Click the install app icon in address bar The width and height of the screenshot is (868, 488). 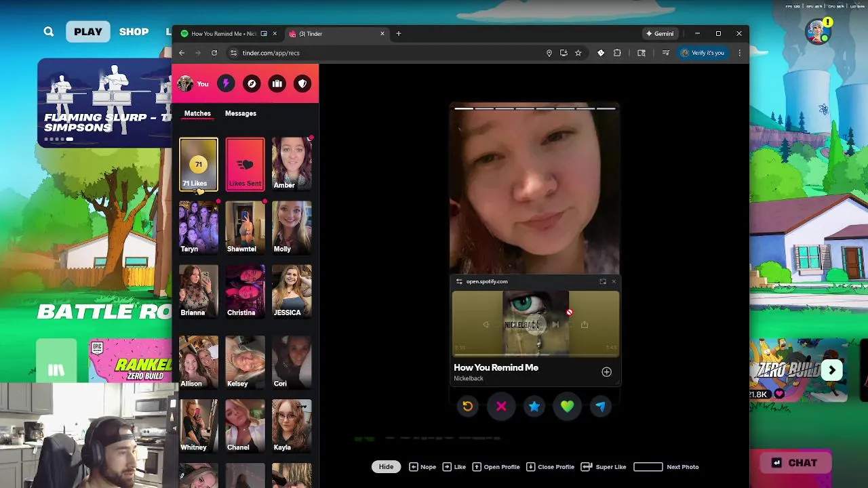[x=564, y=53]
